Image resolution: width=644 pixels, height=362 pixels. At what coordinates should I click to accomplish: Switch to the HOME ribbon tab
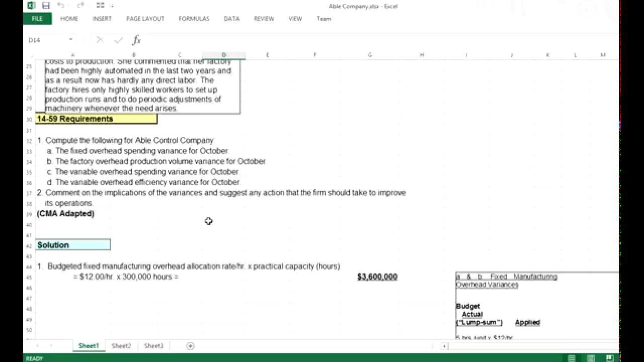(x=69, y=19)
